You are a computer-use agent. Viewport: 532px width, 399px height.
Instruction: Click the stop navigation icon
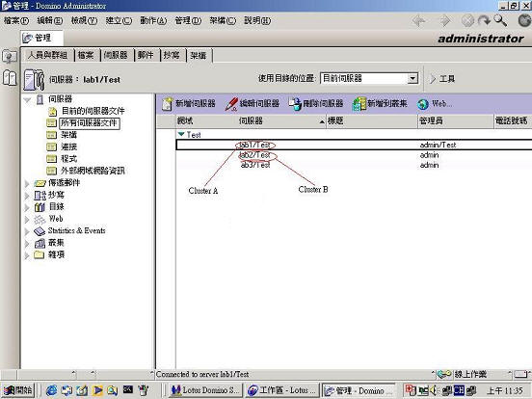click(467, 21)
